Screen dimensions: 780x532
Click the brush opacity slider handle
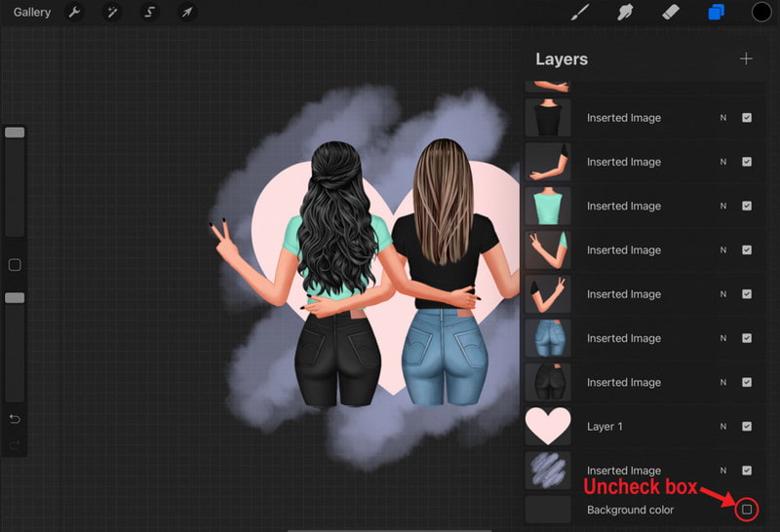tap(15, 298)
